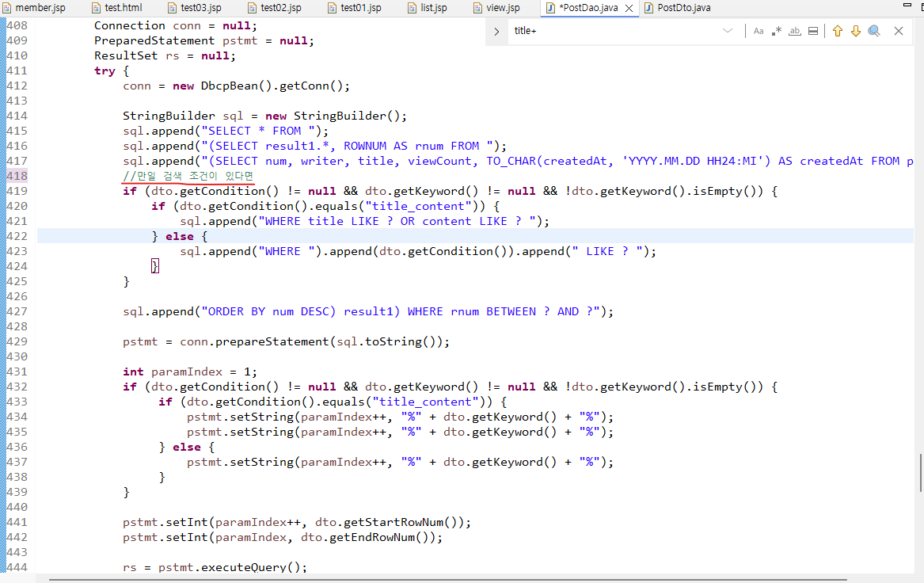Screen dimensions: 924x583
Task: Close the find bar overlay
Action: [899, 31]
